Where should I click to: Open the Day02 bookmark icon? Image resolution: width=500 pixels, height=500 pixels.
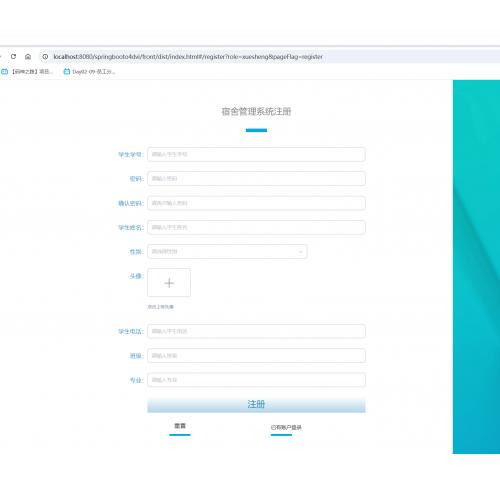[67, 71]
